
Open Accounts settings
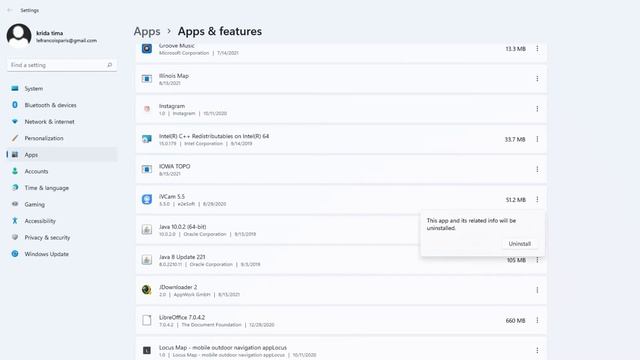pyautogui.click(x=62, y=171)
